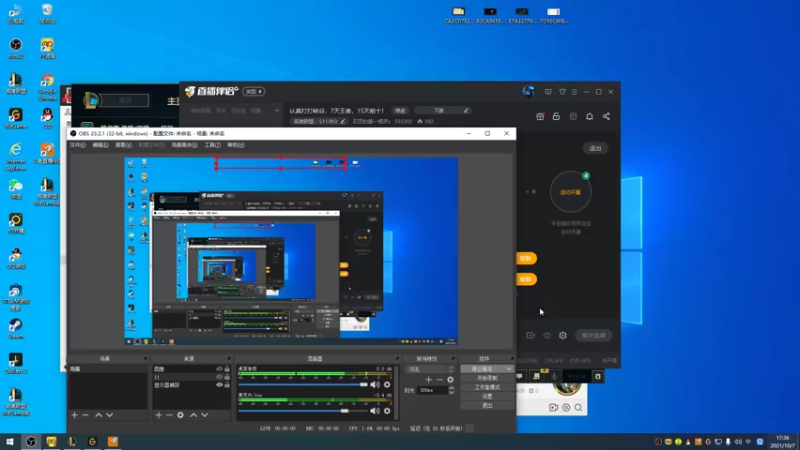Click the padlock icon in the streaming companion toolbar
This screenshot has height=450, width=800.
pos(556,116)
